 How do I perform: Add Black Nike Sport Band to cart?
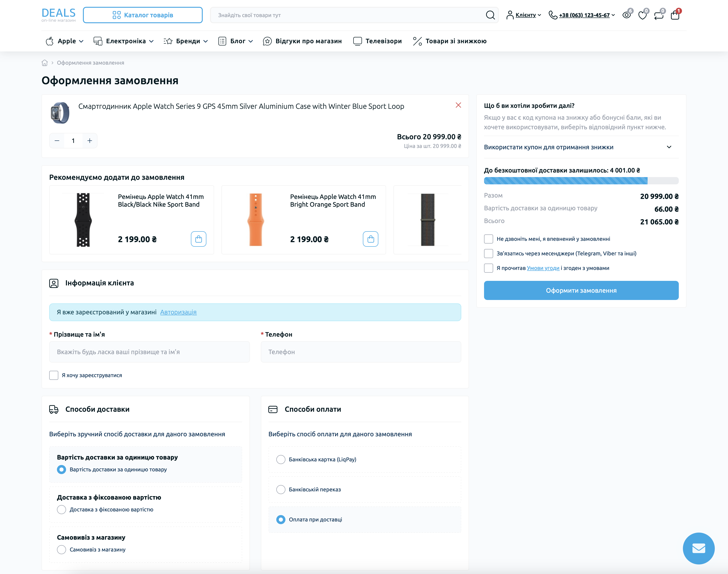click(x=198, y=239)
